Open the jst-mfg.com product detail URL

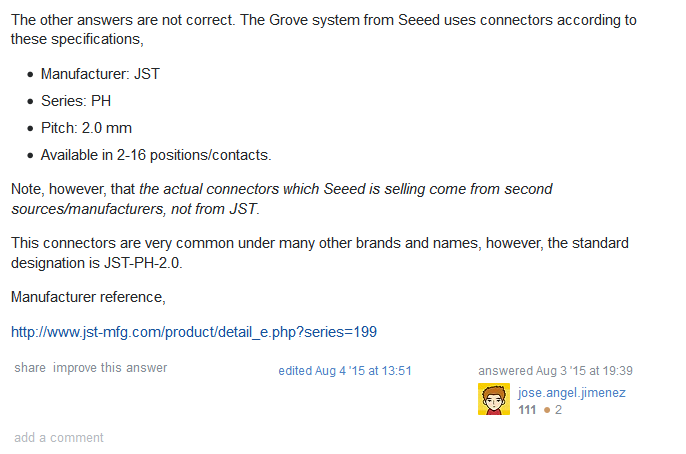coord(194,332)
